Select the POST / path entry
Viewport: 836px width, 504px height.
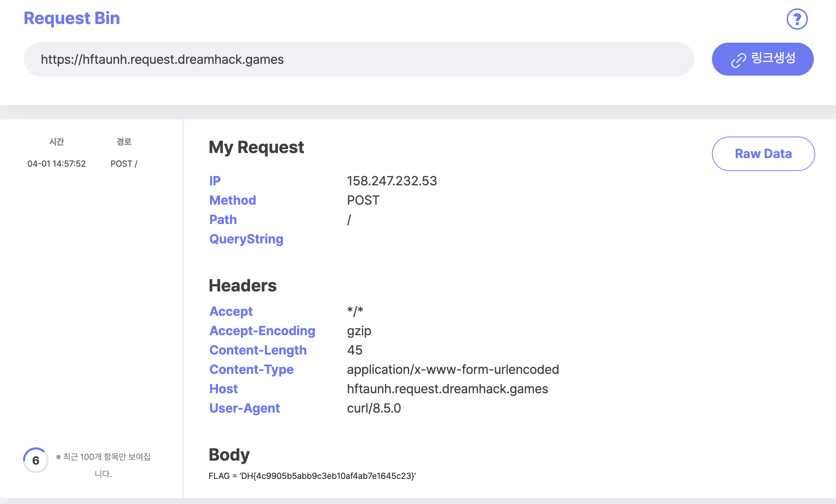(x=124, y=164)
